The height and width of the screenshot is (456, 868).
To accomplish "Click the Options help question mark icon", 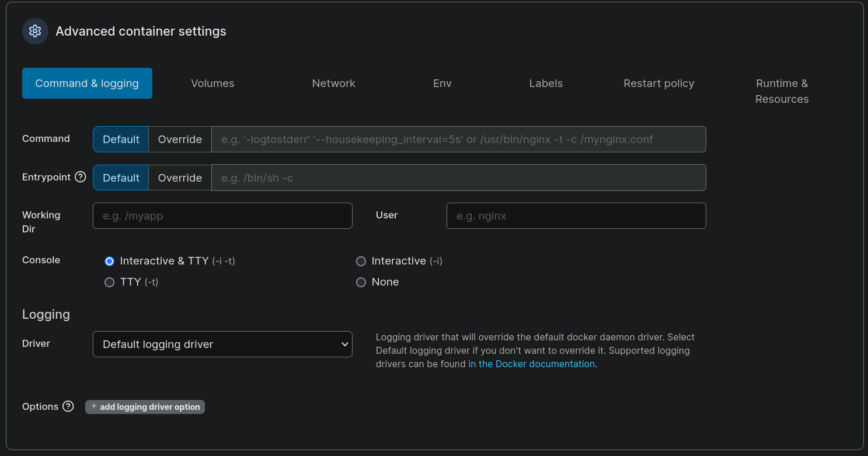I will (68, 406).
